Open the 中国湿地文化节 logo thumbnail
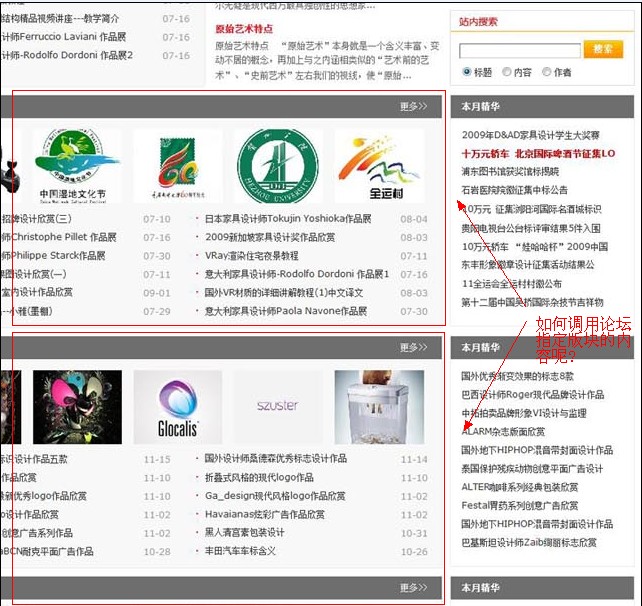This screenshot has height=606, width=642. [x=77, y=166]
